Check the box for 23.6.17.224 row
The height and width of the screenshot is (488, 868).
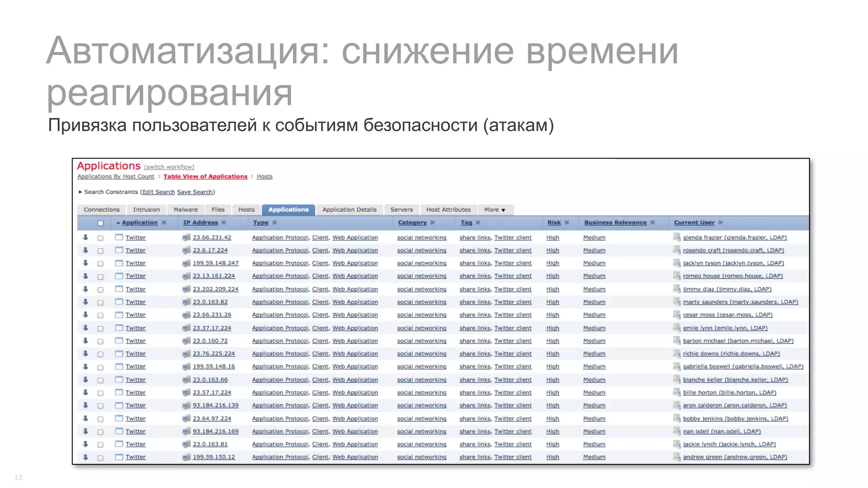100,251
